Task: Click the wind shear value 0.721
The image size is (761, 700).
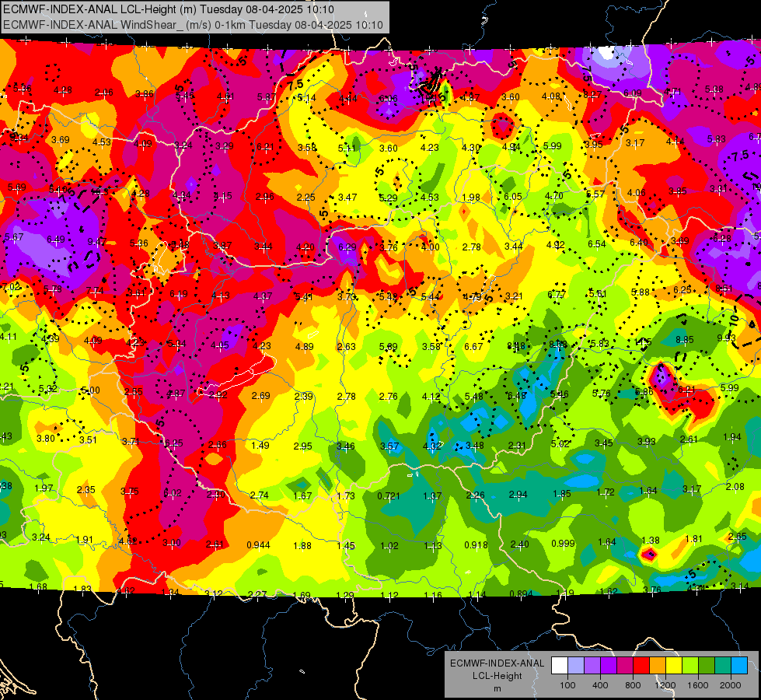Action: point(389,496)
